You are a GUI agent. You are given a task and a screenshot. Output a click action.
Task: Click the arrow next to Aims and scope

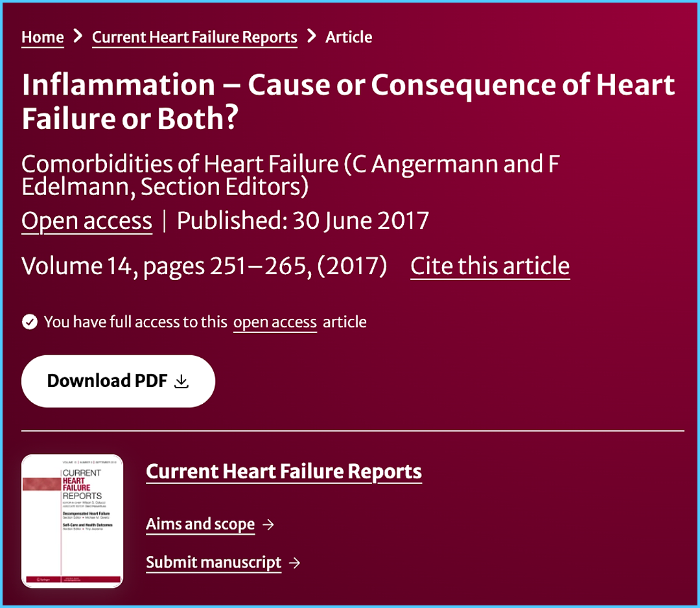pyautogui.click(x=268, y=524)
